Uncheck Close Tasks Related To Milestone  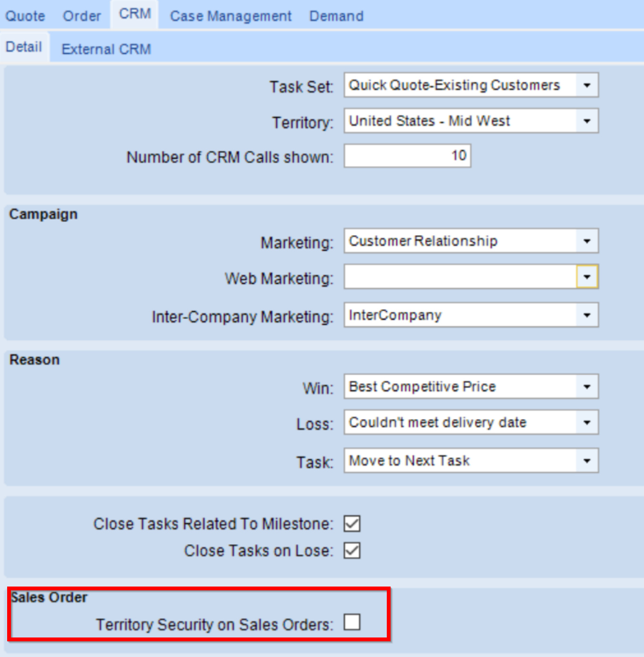(x=352, y=524)
